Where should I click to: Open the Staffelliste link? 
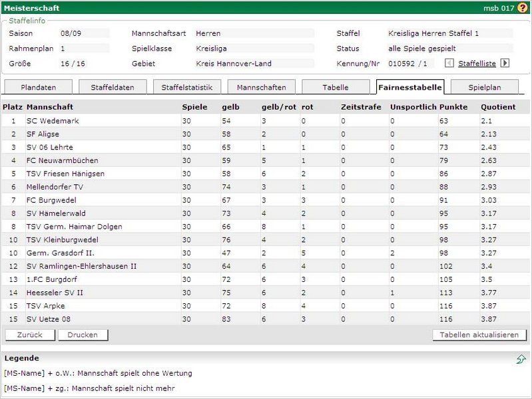pos(477,64)
